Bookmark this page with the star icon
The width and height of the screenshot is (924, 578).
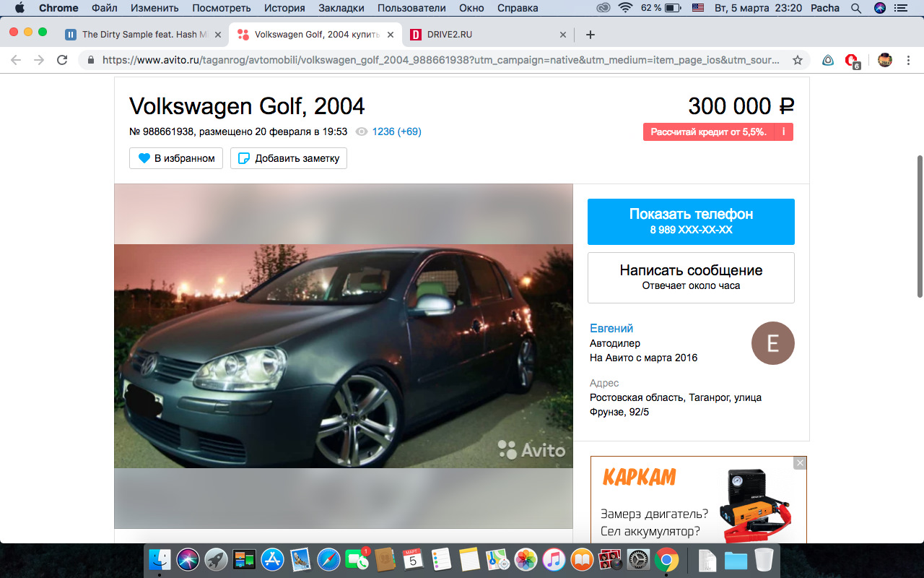pos(798,61)
